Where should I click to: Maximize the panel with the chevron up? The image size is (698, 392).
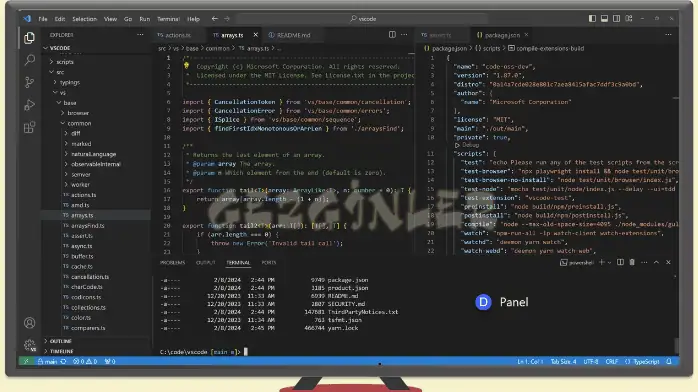[656, 263]
